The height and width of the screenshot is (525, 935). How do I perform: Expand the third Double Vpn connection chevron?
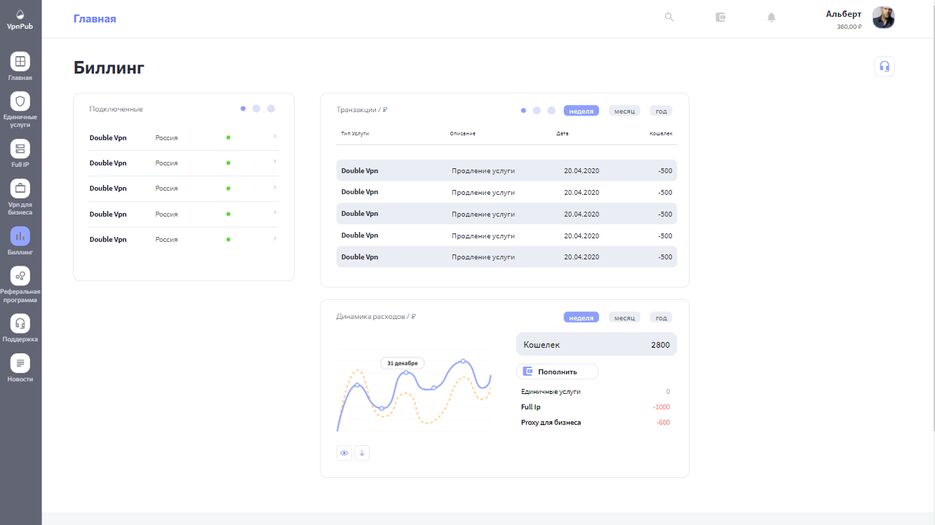[x=275, y=188]
